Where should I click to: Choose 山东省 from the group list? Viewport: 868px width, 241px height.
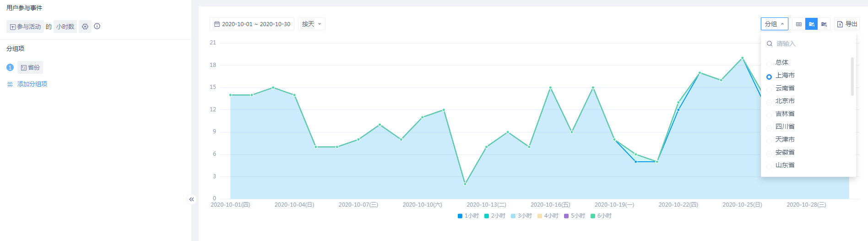(785, 165)
